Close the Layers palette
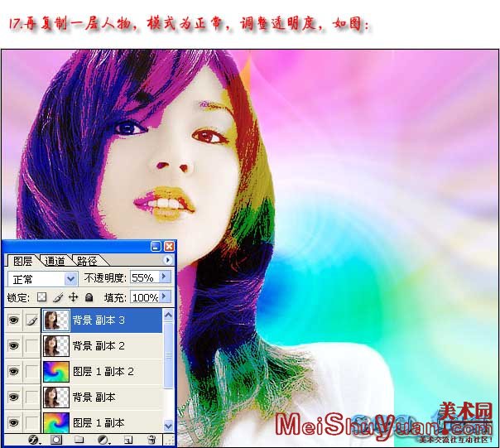 pos(169,246)
